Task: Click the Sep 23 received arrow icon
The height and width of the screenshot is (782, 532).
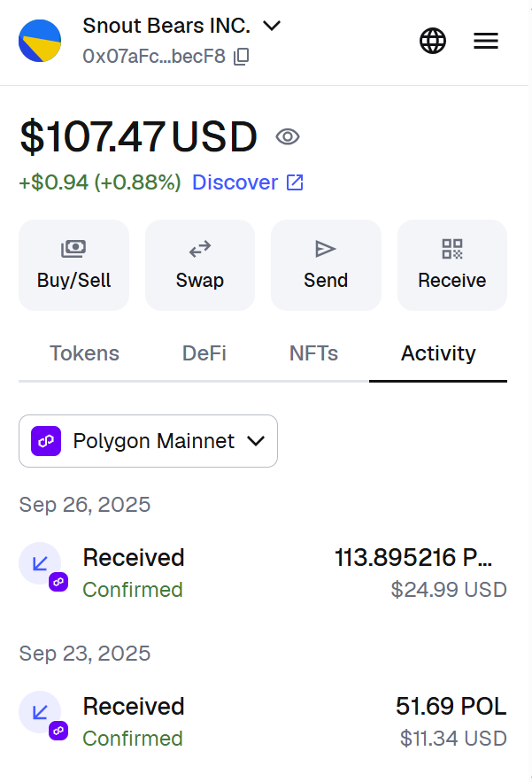Action: 40,712
